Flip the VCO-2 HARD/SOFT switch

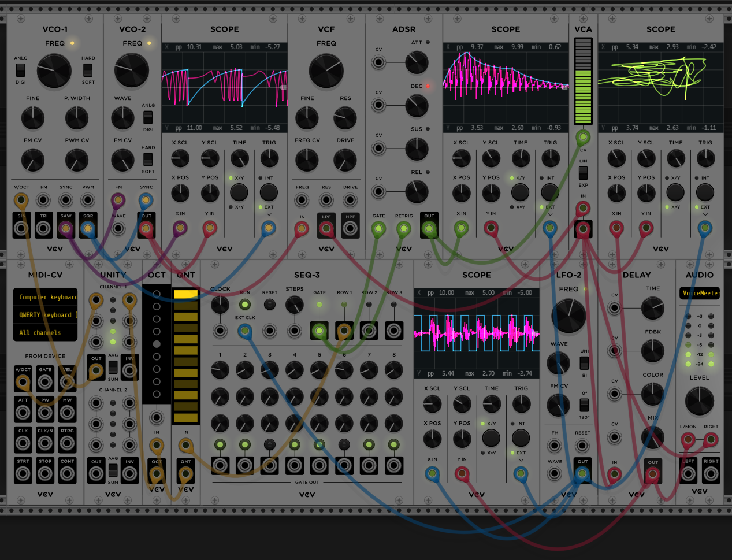148,158
